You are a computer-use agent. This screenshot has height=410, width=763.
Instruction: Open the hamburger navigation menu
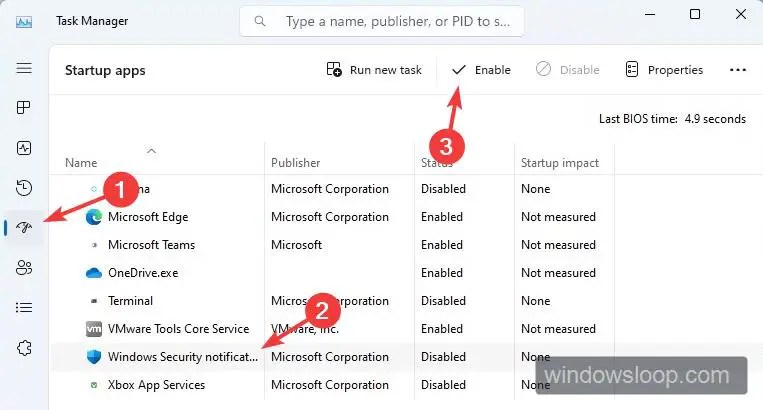click(24, 68)
